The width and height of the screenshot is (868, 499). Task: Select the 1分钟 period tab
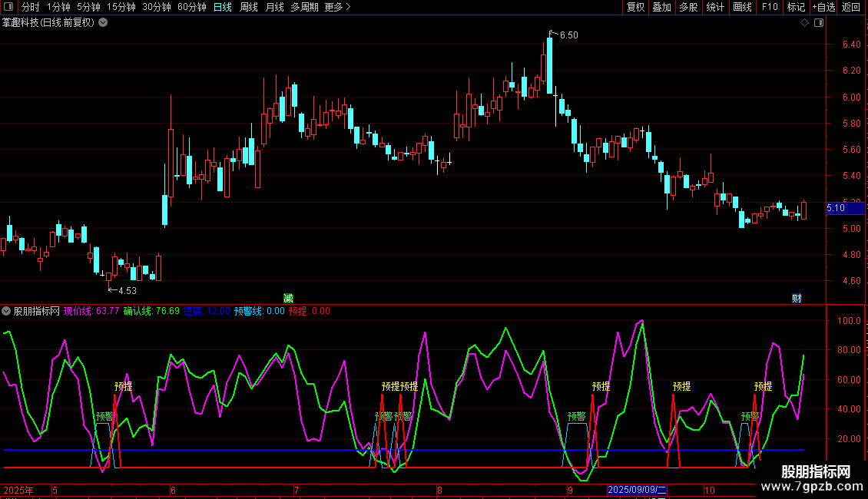(x=58, y=7)
